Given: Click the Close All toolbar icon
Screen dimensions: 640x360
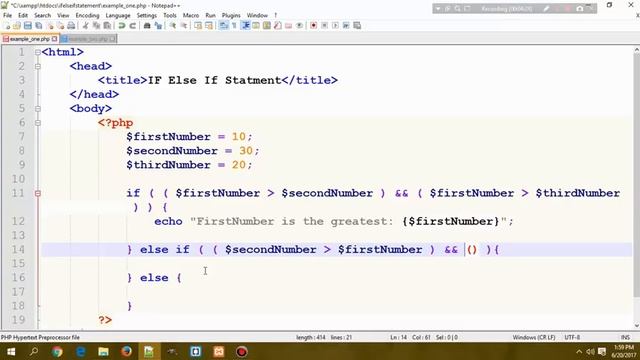Looking at the screenshot, I should tap(61, 26).
